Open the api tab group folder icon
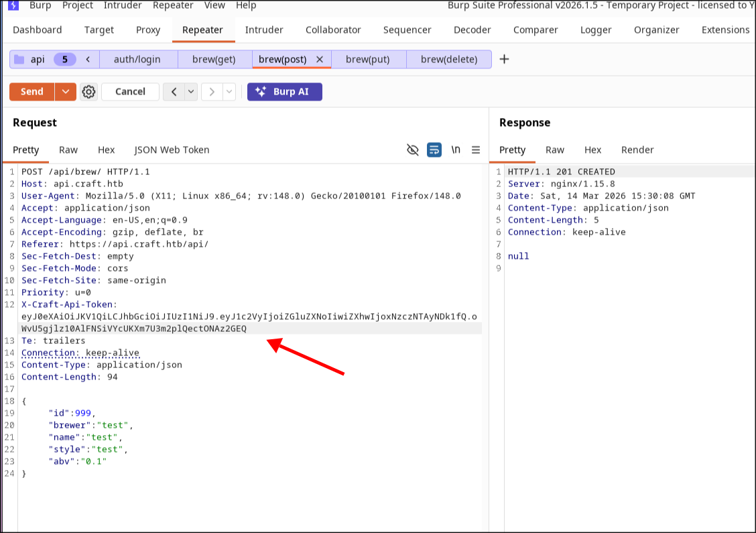 [19, 59]
